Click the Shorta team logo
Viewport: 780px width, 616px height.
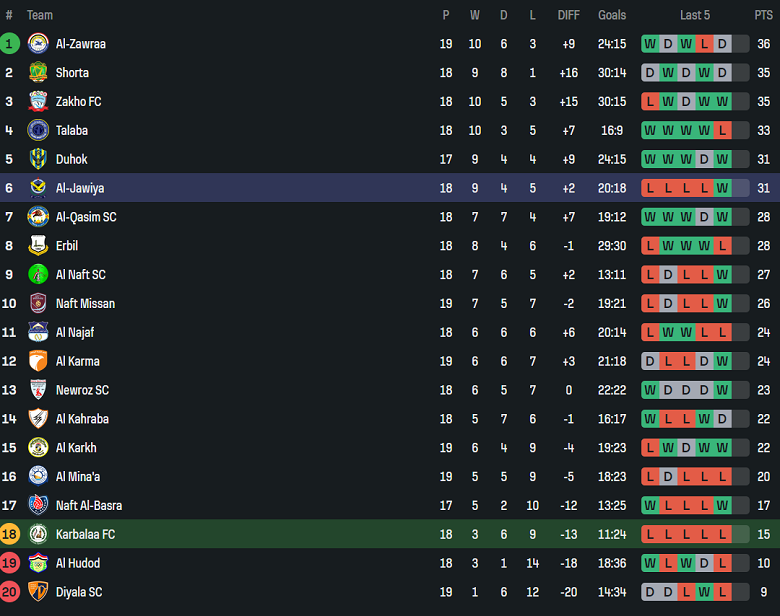[38, 73]
